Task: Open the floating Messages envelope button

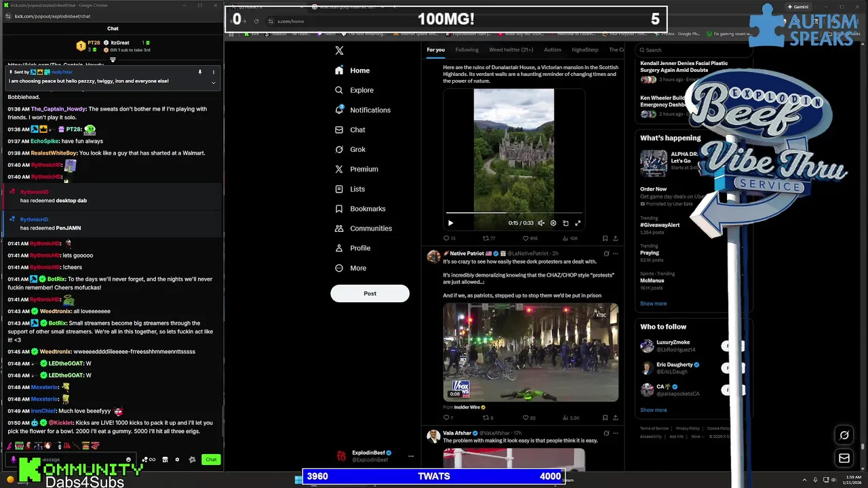Action: click(x=844, y=459)
